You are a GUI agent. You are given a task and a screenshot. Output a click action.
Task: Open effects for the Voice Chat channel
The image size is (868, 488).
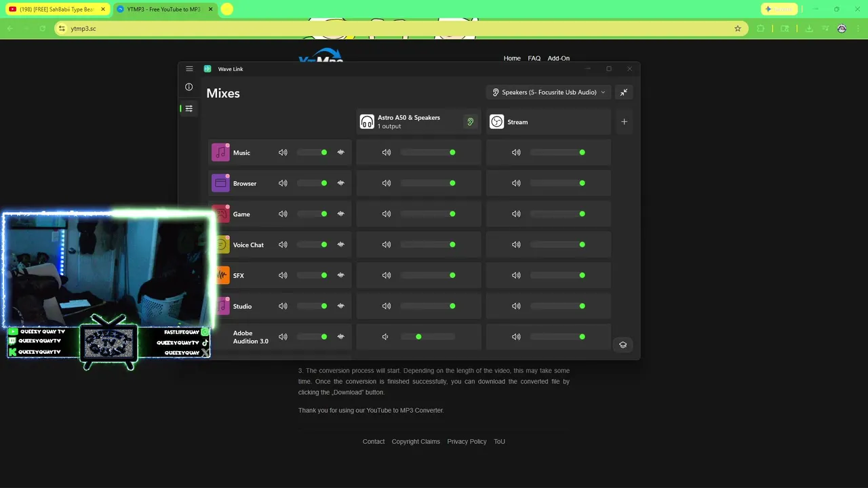click(x=340, y=245)
